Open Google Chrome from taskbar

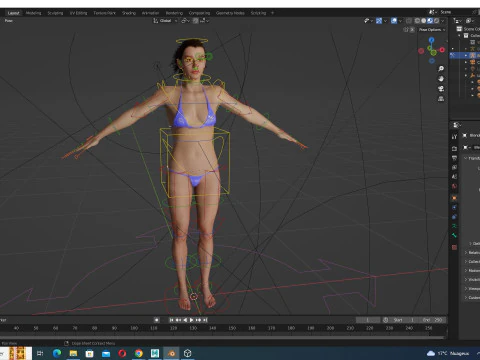(139, 353)
